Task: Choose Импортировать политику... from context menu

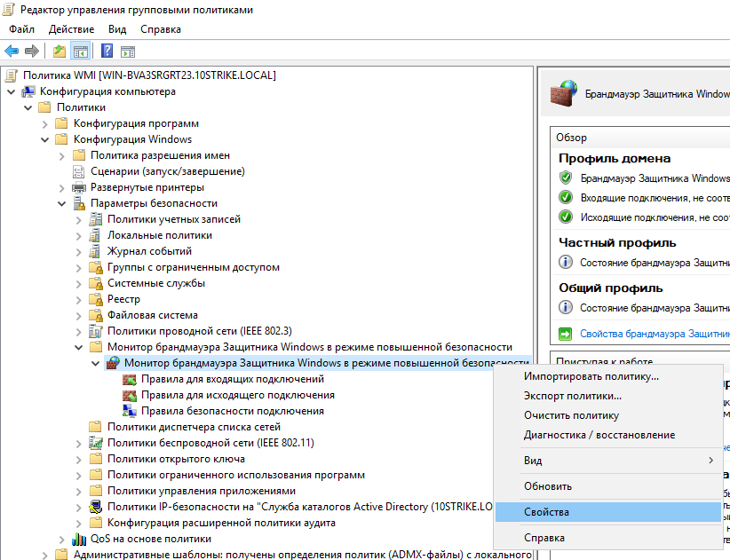Action: pos(608,376)
